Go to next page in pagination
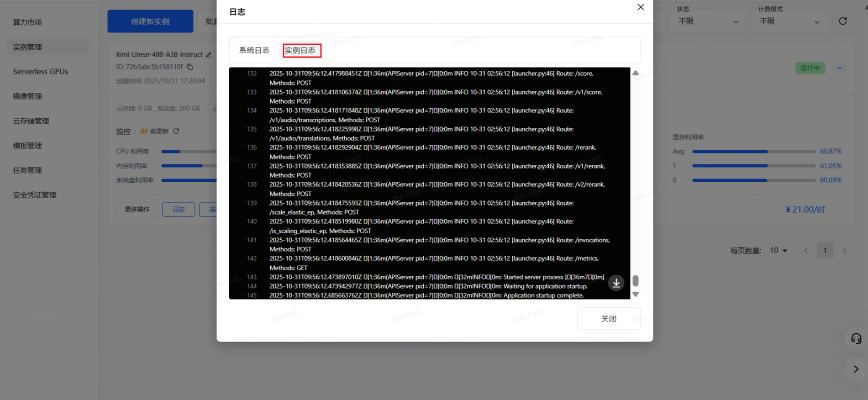Viewport: 868px width, 400px height. coord(844,251)
